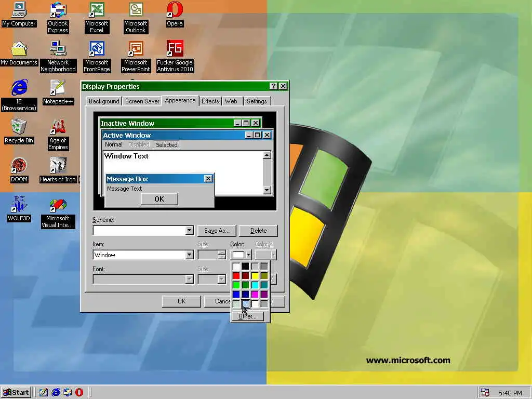Launch Internet Explorer from quick launch

point(55,392)
